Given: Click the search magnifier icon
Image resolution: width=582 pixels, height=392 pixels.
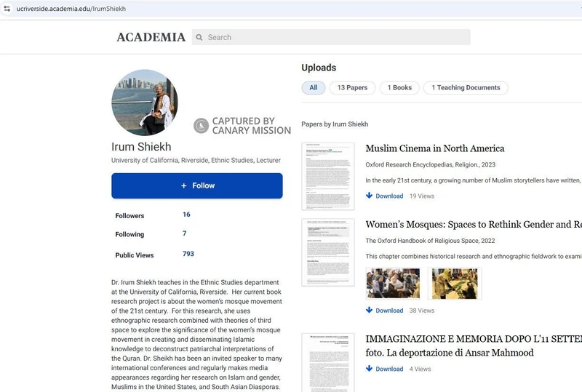Looking at the screenshot, I should 199,38.
